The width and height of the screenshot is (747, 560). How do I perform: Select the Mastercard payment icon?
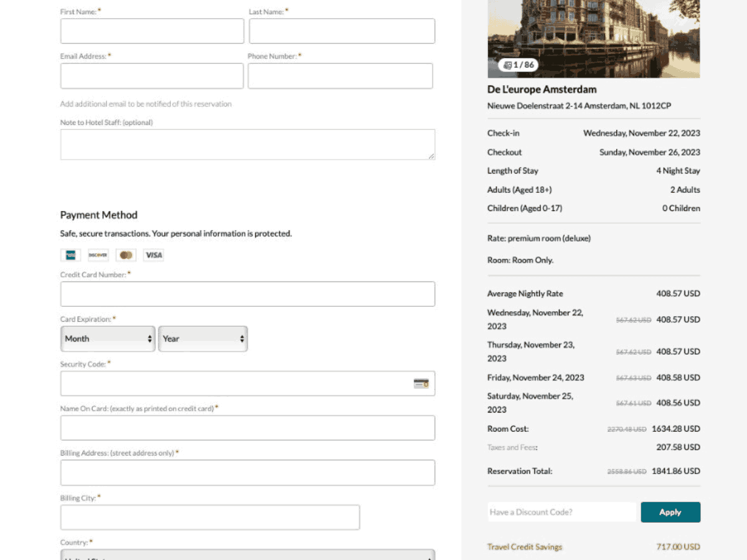tap(126, 255)
